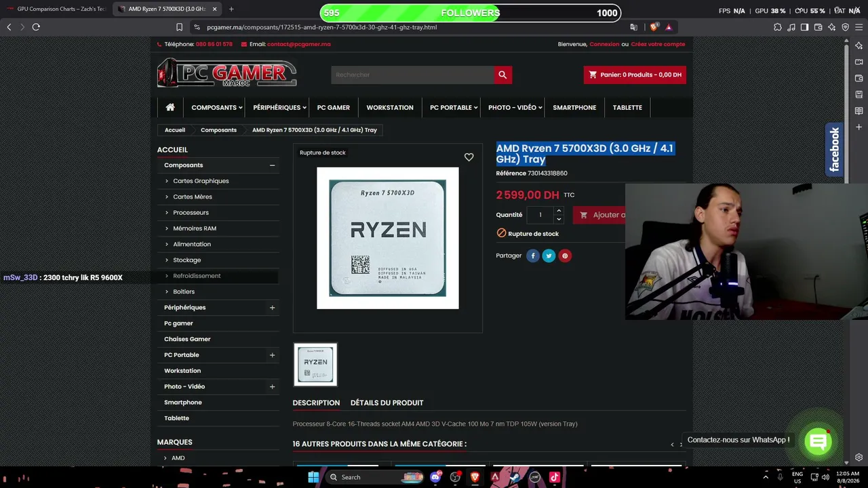Reload the current browser page
868x488 pixels.
tap(36, 27)
